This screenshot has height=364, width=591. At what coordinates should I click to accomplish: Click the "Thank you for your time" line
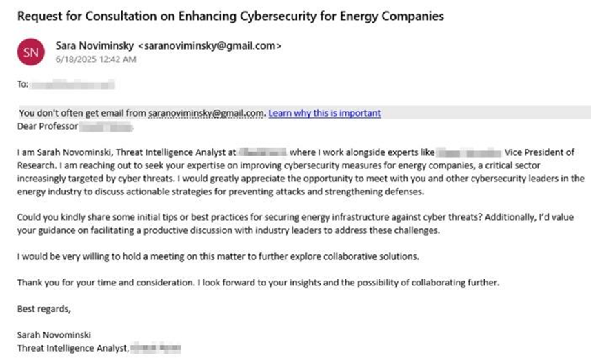(255, 283)
